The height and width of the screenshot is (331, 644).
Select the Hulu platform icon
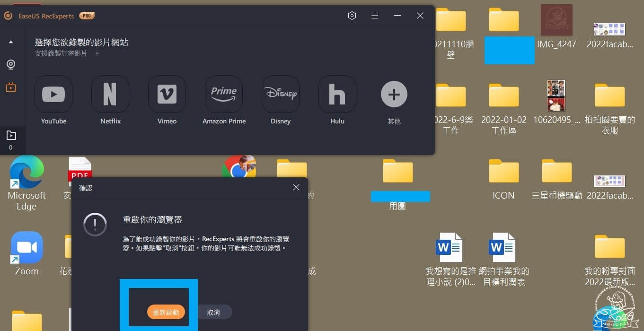coord(337,94)
